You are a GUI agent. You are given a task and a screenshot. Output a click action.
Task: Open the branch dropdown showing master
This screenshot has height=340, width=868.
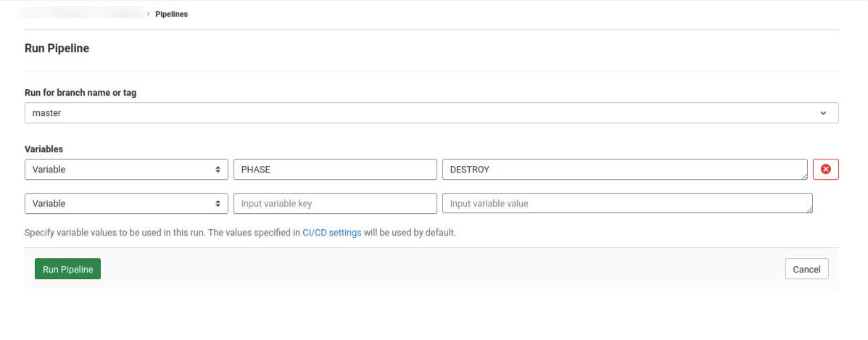pos(431,113)
